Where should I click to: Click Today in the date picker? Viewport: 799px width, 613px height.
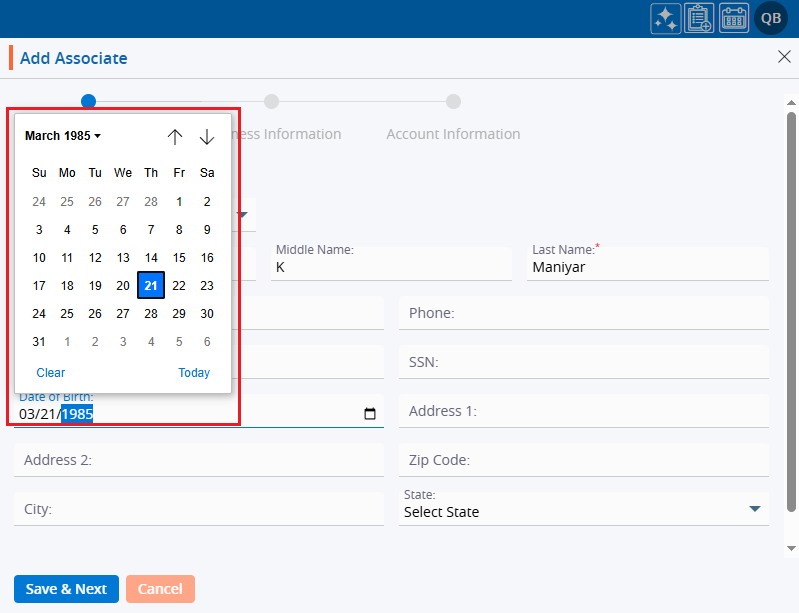pyautogui.click(x=194, y=373)
